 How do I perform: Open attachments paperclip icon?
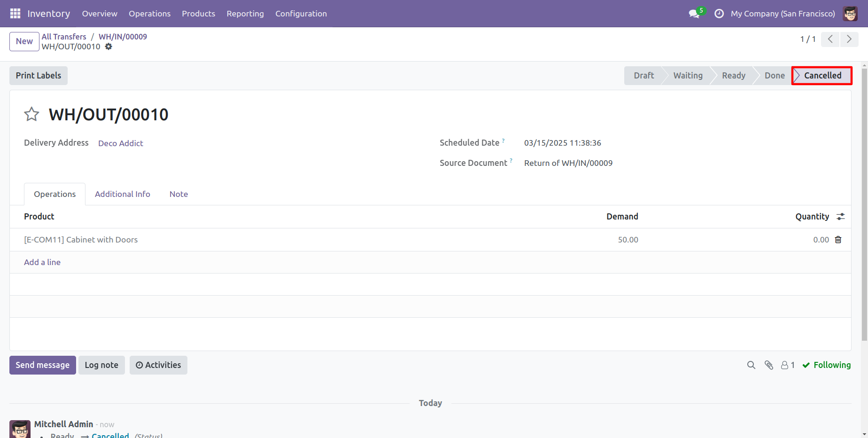[x=769, y=365]
